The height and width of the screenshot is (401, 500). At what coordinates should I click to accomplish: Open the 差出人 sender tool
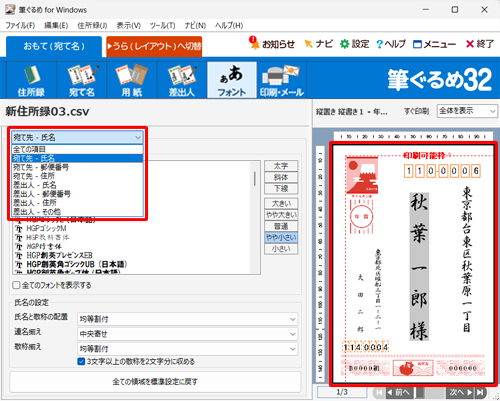182,80
